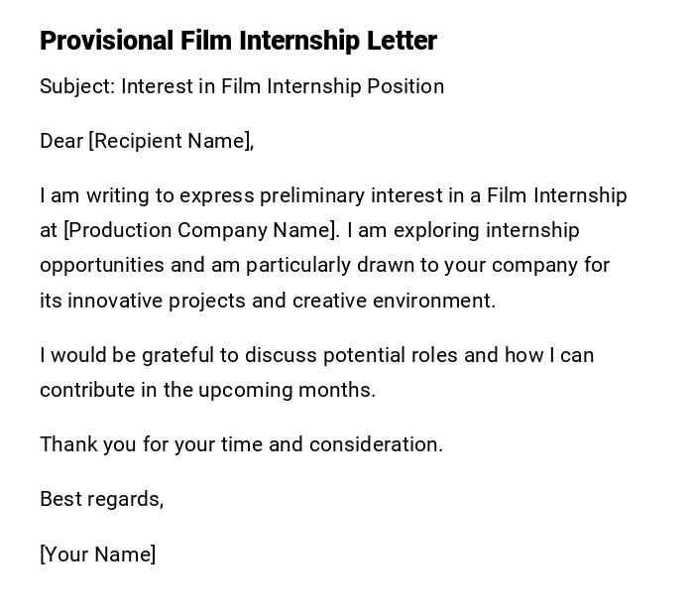Click the 'Subject:' label text

pyautogui.click(x=77, y=86)
